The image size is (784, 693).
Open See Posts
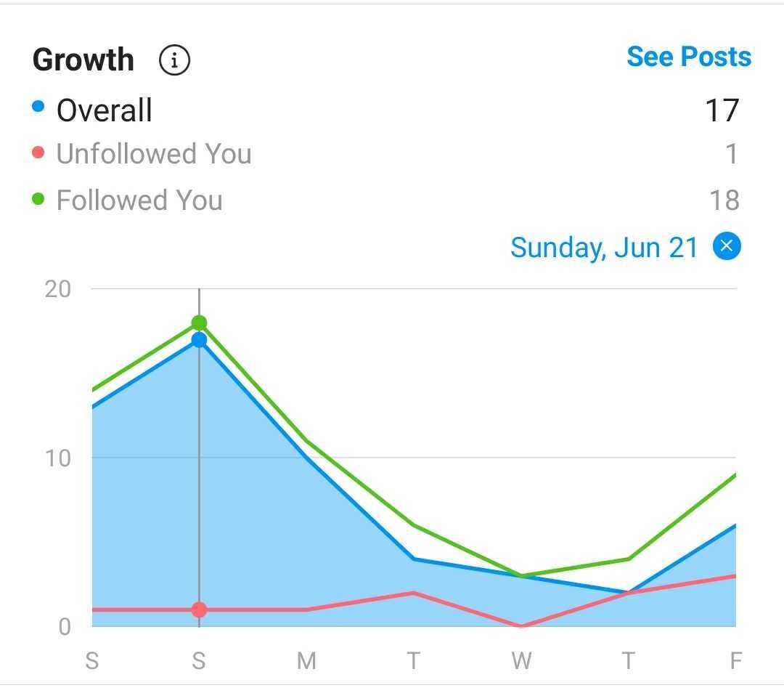pyautogui.click(x=688, y=56)
